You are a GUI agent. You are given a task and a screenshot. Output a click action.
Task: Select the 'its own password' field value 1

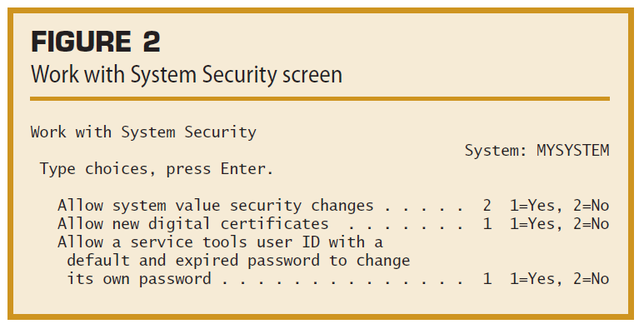click(487, 279)
